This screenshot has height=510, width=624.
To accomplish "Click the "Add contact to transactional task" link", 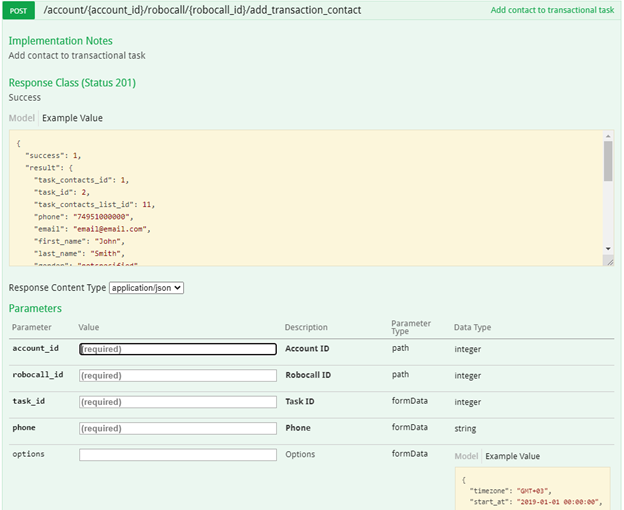I will point(552,10).
